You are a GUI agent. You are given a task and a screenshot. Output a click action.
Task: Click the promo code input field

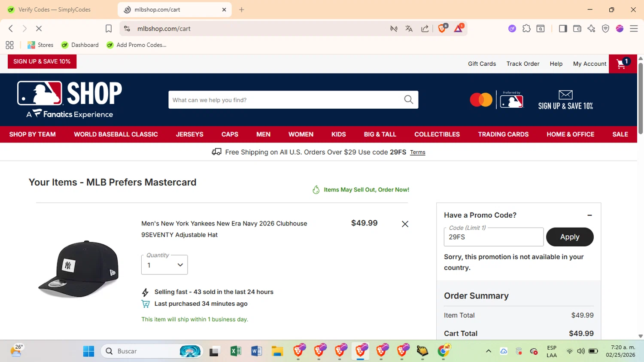(x=494, y=237)
